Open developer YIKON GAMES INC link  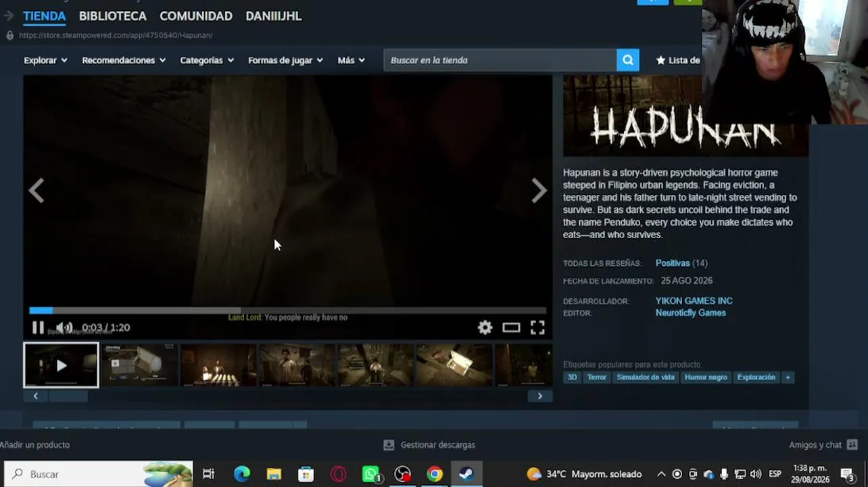click(x=694, y=301)
